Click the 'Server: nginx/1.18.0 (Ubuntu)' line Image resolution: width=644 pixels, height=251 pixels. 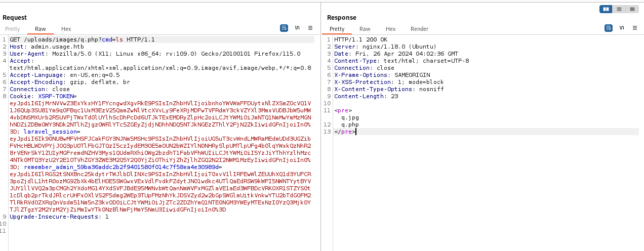point(385,47)
